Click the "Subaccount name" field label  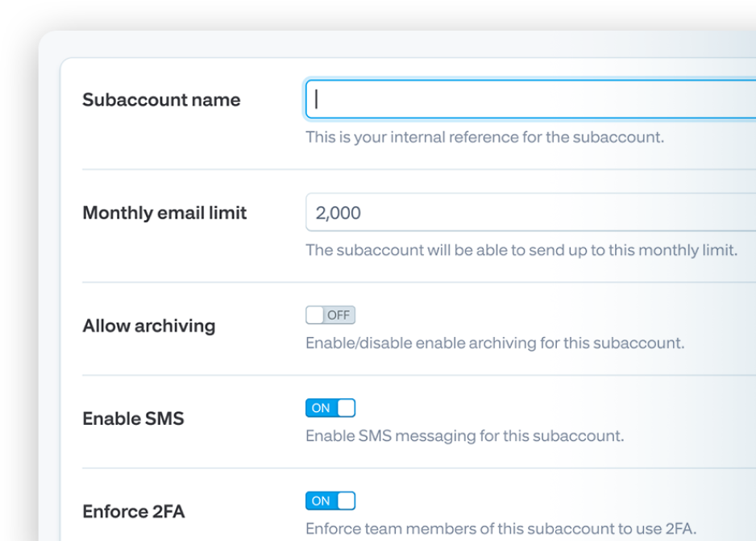click(161, 100)
